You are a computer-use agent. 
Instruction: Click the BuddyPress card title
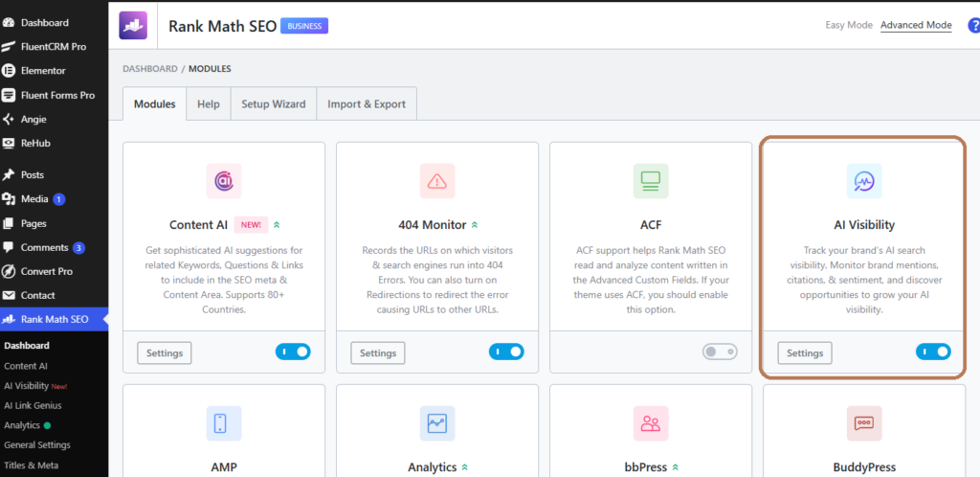tap(864, 467)
